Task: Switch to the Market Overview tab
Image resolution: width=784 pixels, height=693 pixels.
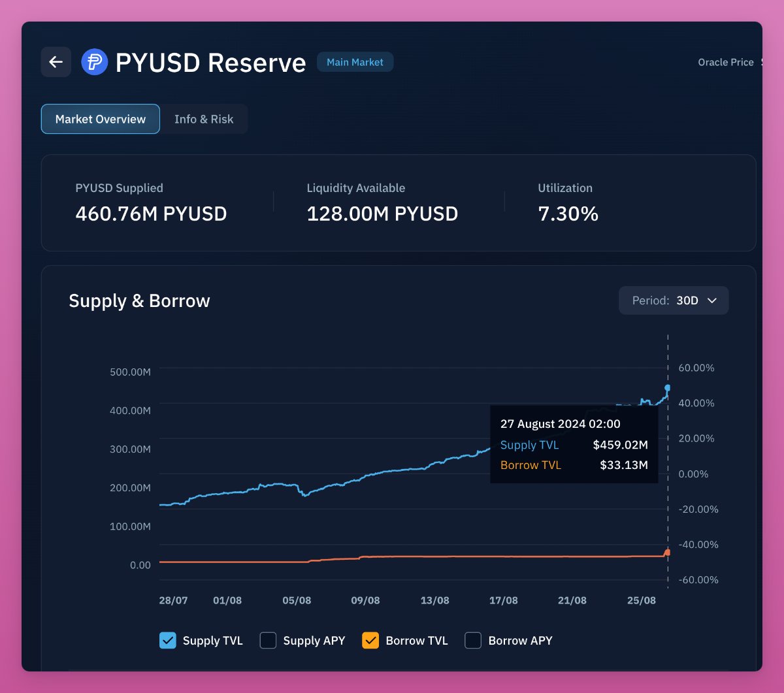Action: click(101, 119)
